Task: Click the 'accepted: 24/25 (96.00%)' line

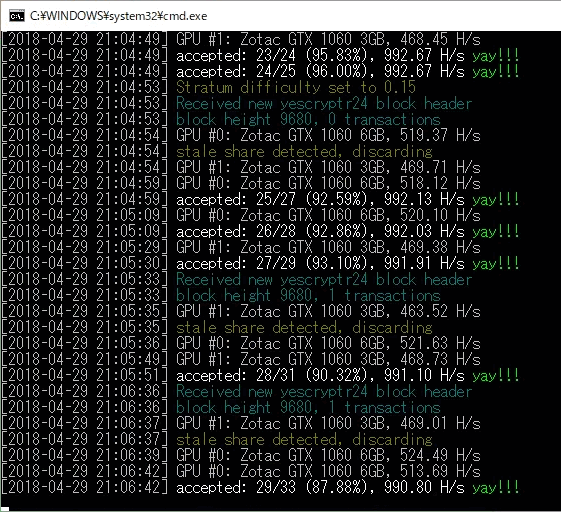Action: [x=260, y=71]
